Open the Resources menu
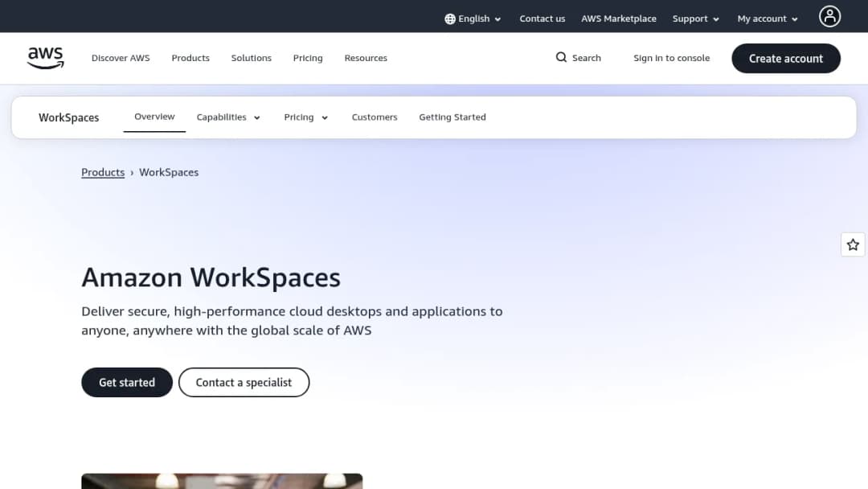This screenshot has height=489, width=868. pos(366,58)
